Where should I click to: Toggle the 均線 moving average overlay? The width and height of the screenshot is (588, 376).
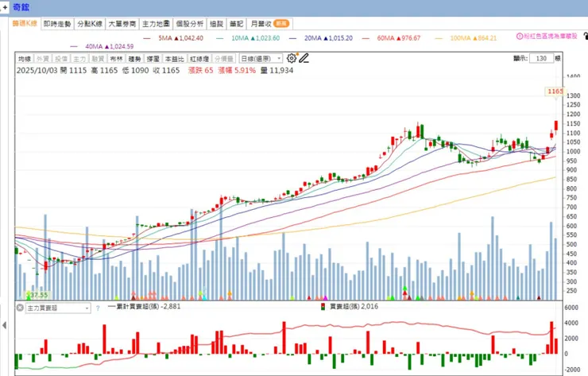point(25,59)
